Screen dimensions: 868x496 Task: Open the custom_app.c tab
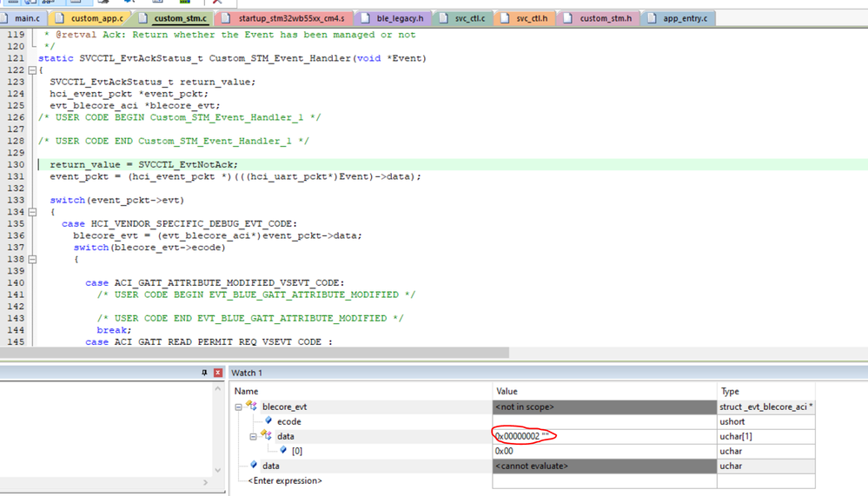point(90,18)
